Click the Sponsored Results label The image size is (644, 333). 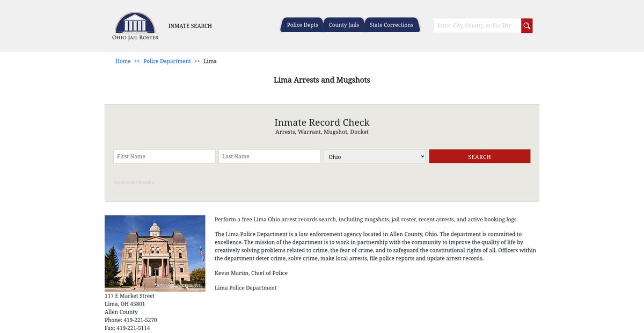134,183
